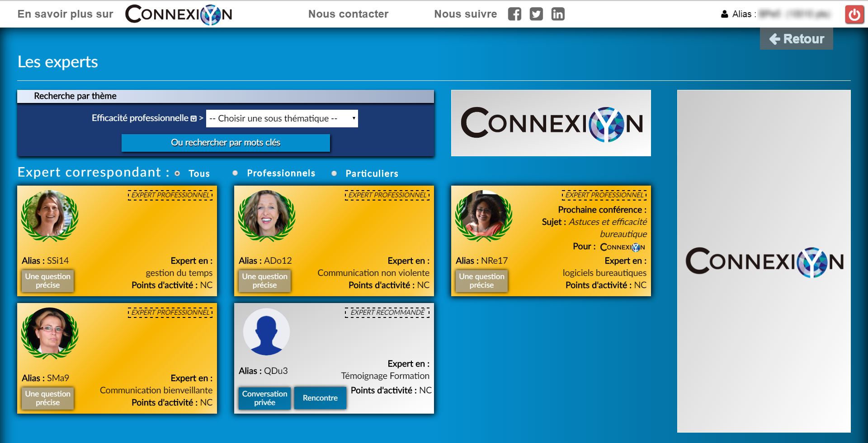The height and width of the screenshot is (443, 868).
Task: Open the Twitter icon in the header
Action: coord(536,14)
